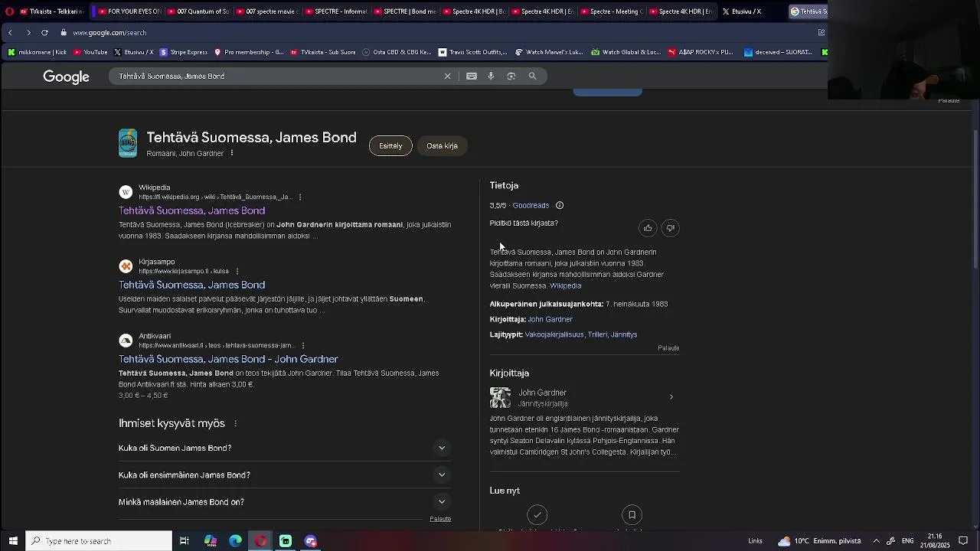Open 'Tehtävä Suomessa, James Bond – John Gardner' link

point(228,360)
